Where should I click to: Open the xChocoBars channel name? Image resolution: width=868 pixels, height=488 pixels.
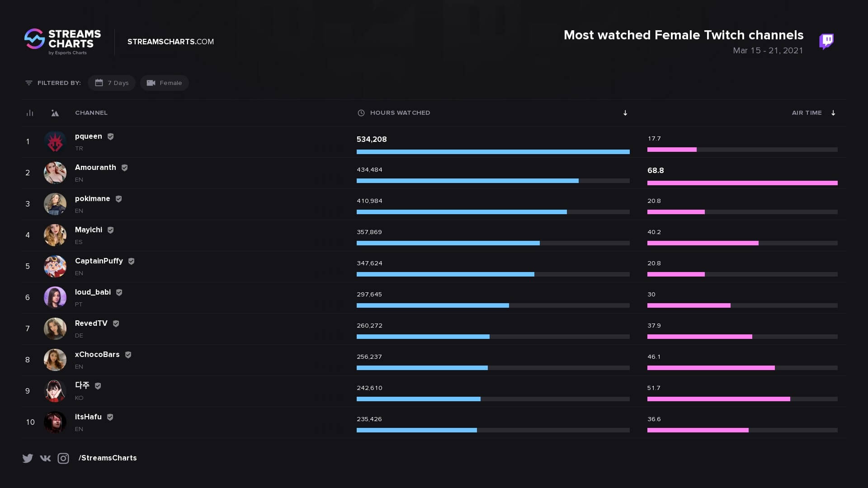(x=97, y=355)
